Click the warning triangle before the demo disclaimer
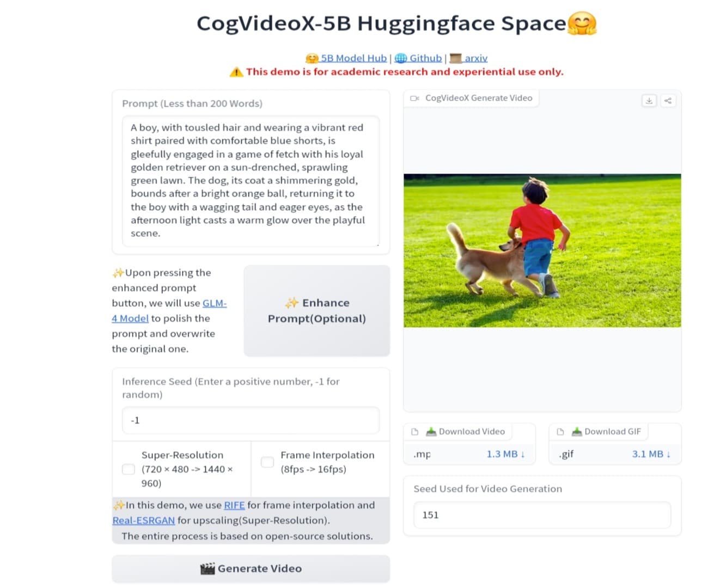The height and width of the screenshot is (588, 708). (x=236, y=71)
